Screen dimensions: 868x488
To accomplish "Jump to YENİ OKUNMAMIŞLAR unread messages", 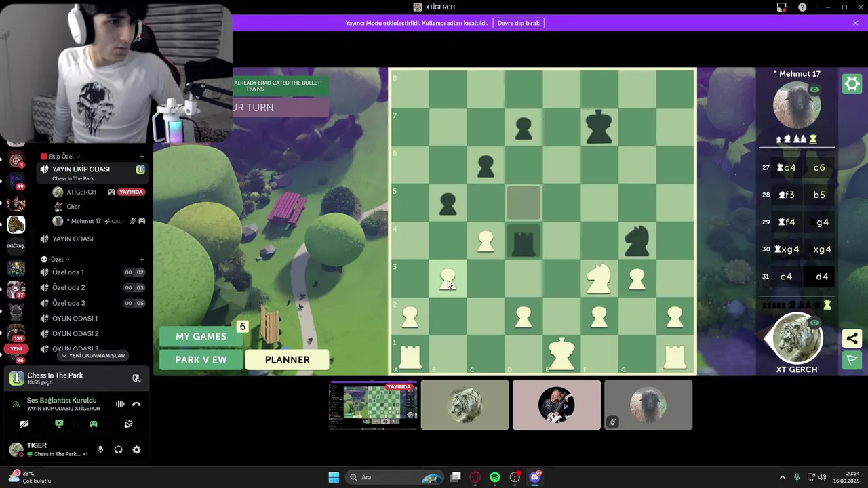I will pos(93,355).
